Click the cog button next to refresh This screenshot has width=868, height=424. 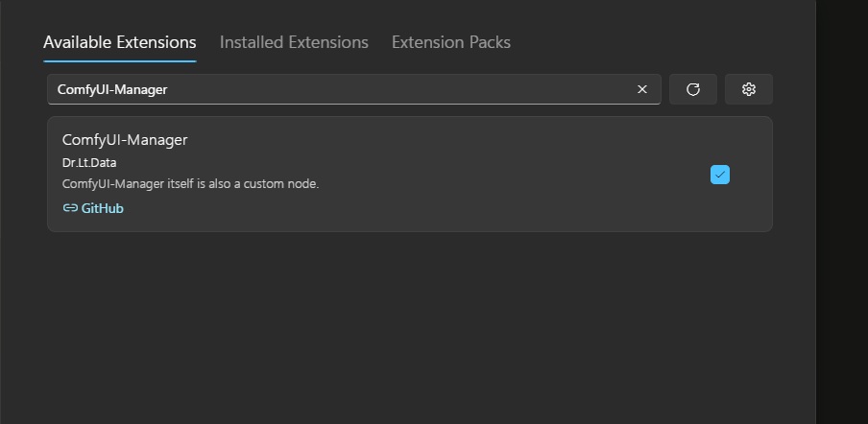[x=748, y=89]
